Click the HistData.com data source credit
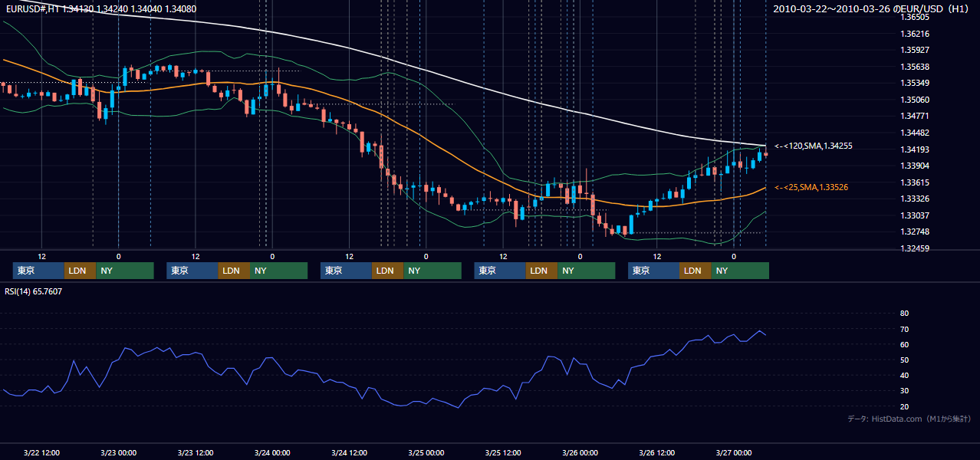The height and width of the screenshot is (460, 980). coord(909,419)
